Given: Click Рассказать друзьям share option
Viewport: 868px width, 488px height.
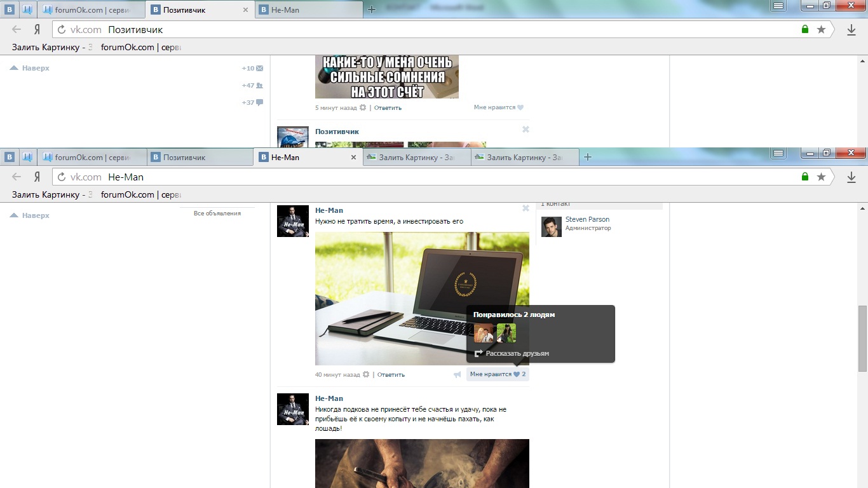Looking at the screenshot, I should pyautogui.click(x=512, y=353).
